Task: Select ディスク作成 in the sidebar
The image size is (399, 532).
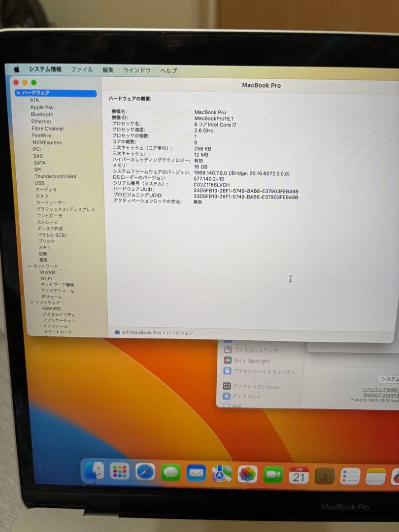Action: point(50,229)
